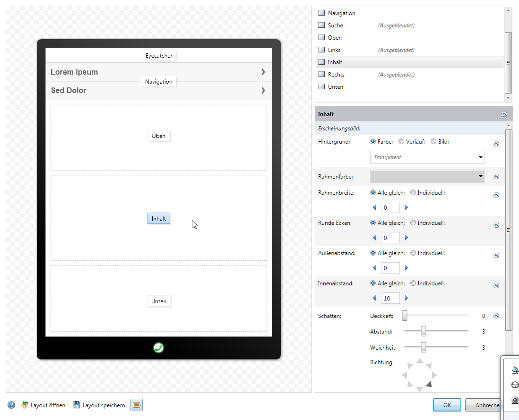Reset the Schatten shadow setting
The image size is (519, 420).
coord(496,316)
